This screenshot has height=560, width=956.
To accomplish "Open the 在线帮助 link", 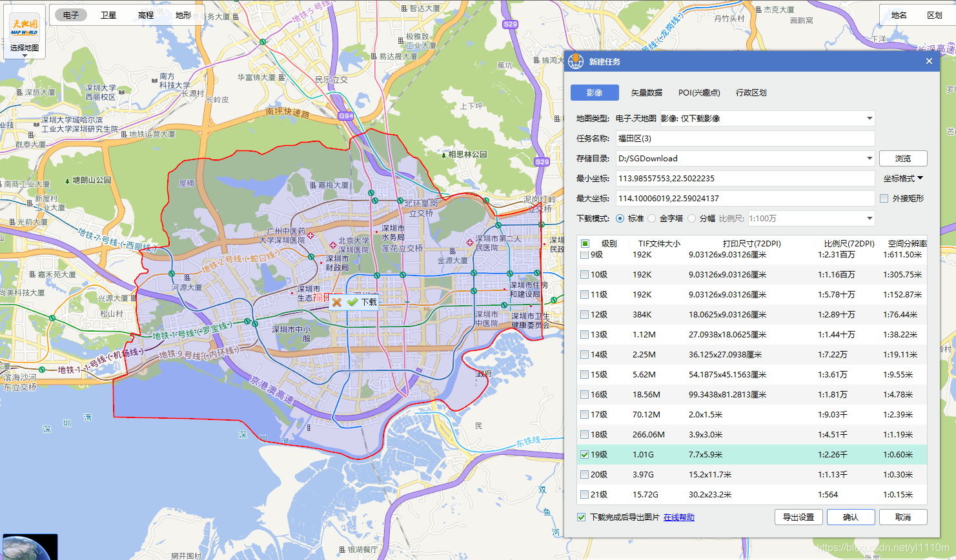I will tap(679, 517).
